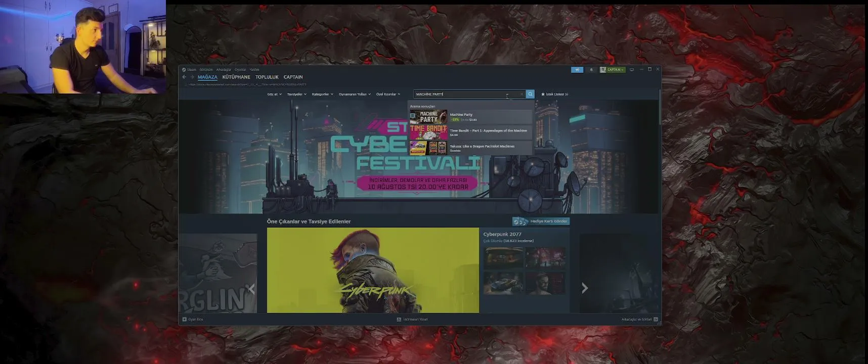Click the magnifier search button
Image resolution: width=868 pixels, height=364 pixels.
tap(530, 94)
